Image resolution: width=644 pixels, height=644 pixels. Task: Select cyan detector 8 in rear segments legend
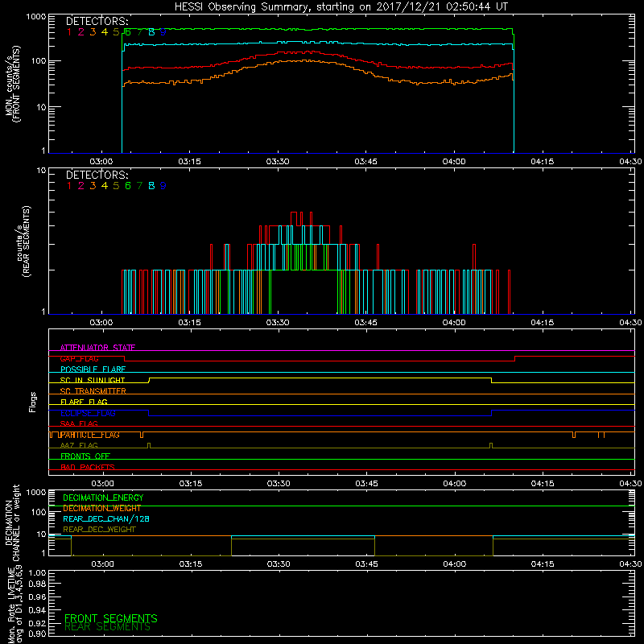151,186
